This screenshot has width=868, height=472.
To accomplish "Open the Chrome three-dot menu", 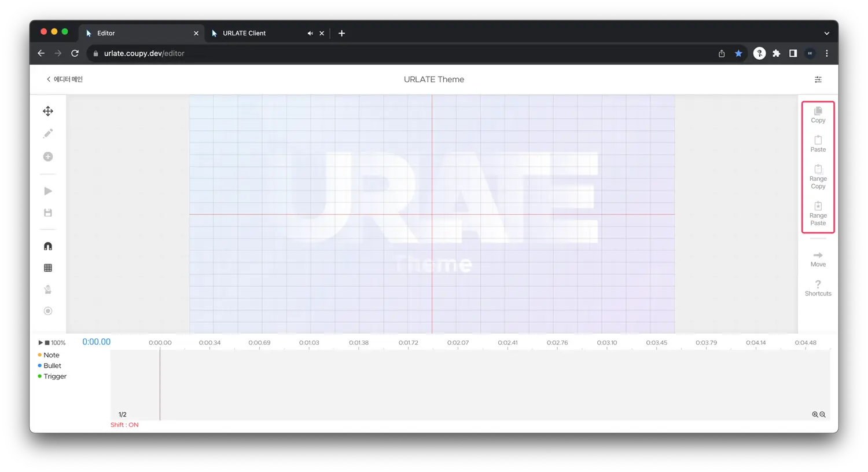I will pyautogui.click(x=826, y=53).
